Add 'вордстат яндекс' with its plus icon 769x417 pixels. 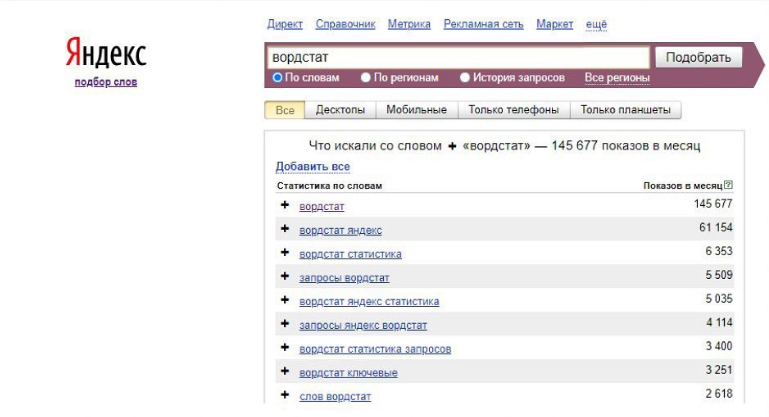[x=284, y=229]
